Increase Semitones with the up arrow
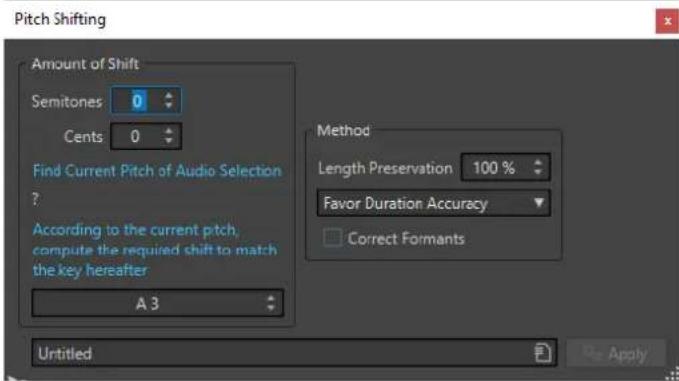 pos(168,96)
